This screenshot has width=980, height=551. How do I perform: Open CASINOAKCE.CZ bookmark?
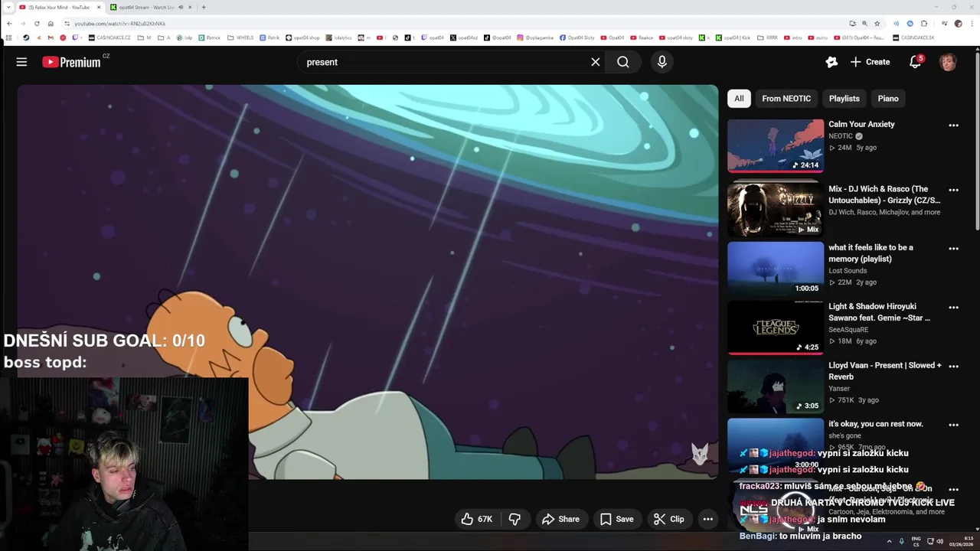point(109,37)
